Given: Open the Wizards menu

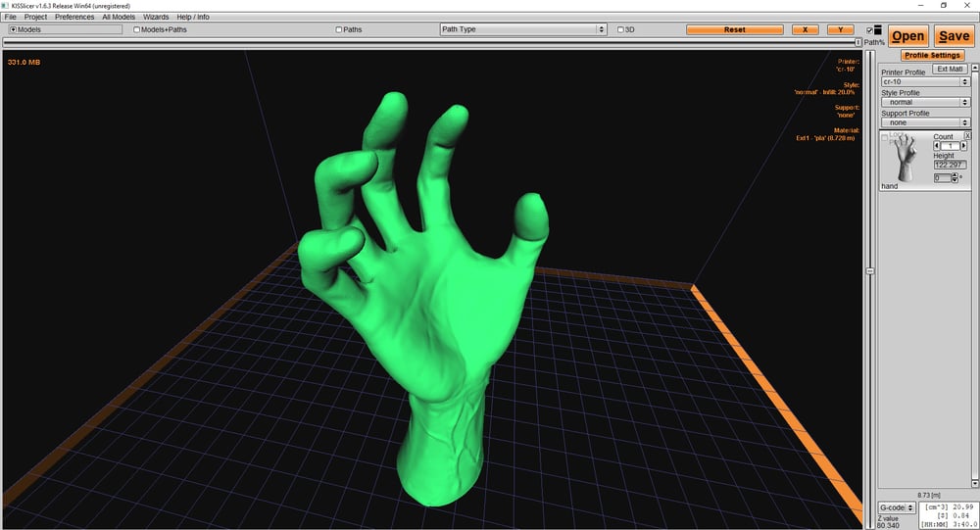Looking at the screenshot, I should (156, 17).
